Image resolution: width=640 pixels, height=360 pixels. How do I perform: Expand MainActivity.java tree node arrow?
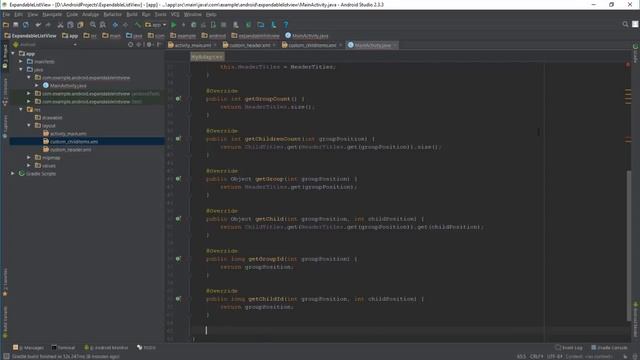[37, 85]
